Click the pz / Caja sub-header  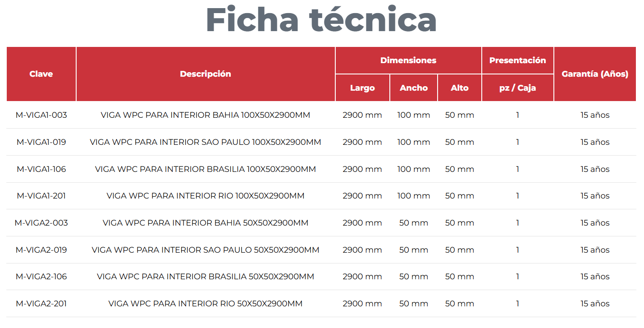[517, 88]
